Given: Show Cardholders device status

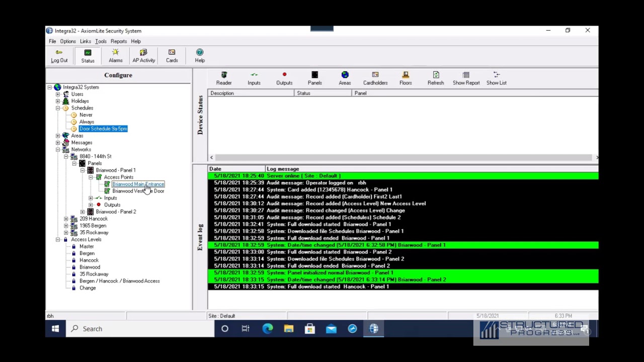Looking at the screenshot, I should click(375, 78).
